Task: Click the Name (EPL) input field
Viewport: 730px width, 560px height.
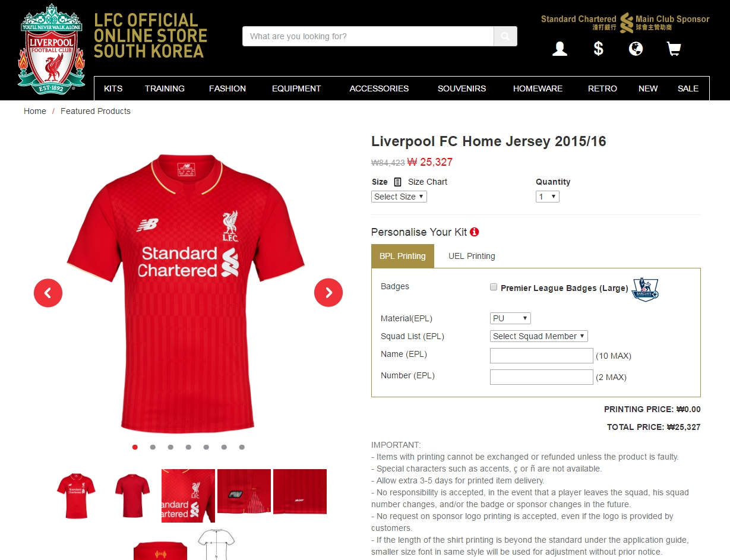Action: [542, 356]
